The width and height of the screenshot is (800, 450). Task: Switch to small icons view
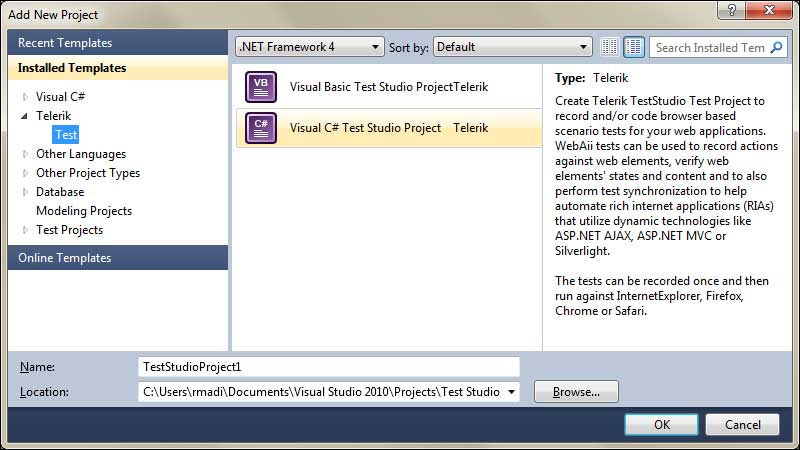tap(610, 47)
